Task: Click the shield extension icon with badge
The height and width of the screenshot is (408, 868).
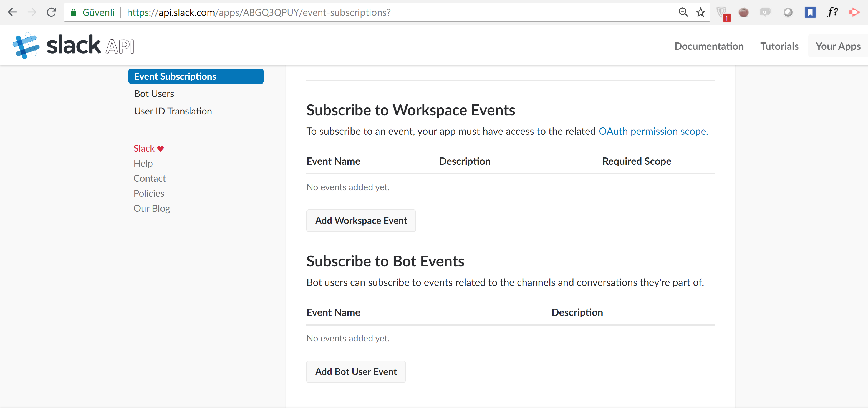Action: (721, 13)
